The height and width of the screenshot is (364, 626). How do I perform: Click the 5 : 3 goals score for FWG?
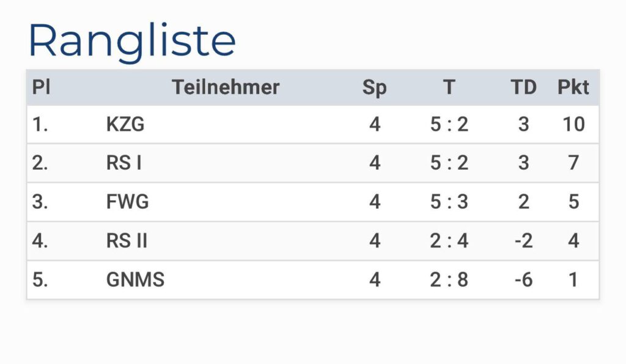(449, 202)
